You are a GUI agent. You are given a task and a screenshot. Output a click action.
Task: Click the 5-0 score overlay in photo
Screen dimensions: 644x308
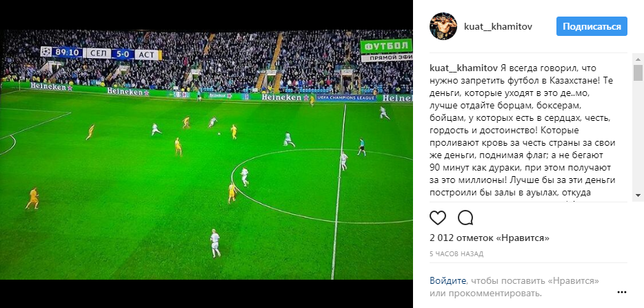123,54
